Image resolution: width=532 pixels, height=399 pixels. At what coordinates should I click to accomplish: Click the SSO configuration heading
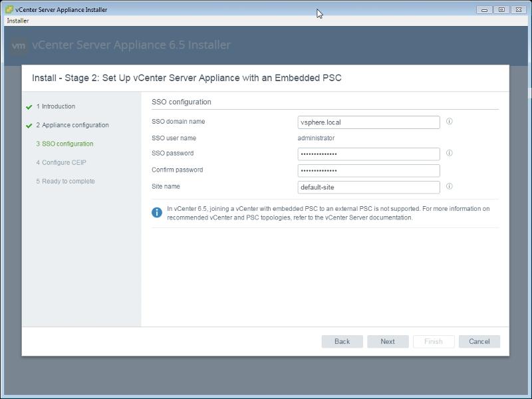[x=181, y=102]
